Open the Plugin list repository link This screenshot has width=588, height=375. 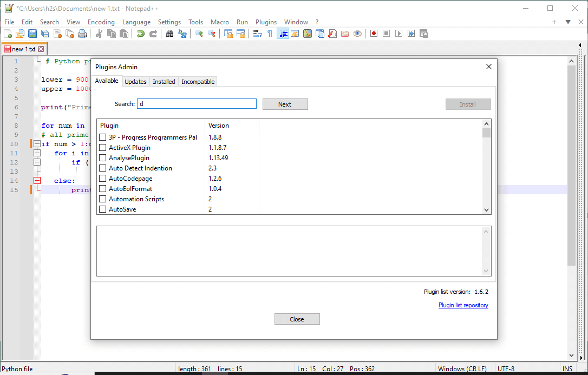[463, 305]
